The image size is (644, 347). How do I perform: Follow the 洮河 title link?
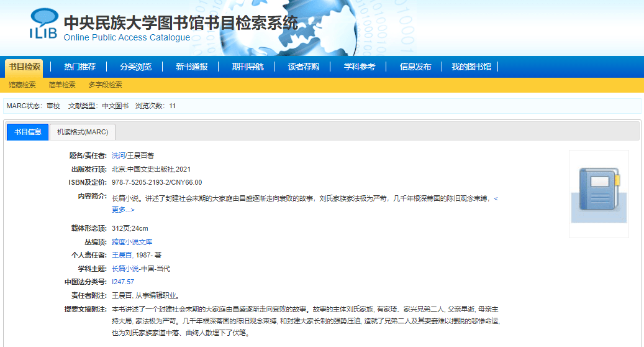click(x=118, y=155)
